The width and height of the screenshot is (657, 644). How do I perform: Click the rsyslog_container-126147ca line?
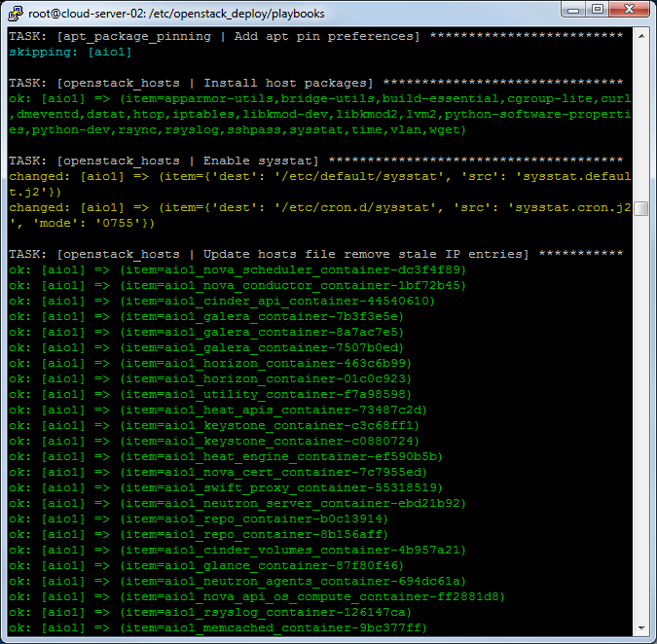[x=210, y=612]
